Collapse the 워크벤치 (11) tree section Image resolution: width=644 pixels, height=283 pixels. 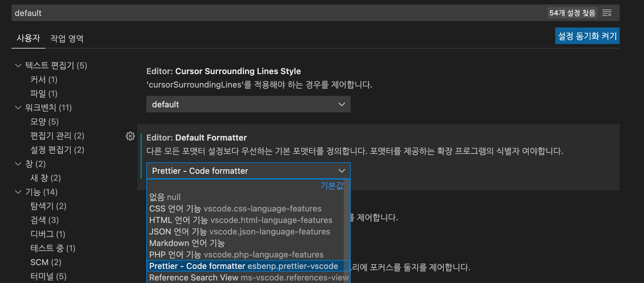pyautogui.click(x=19, y=108)
